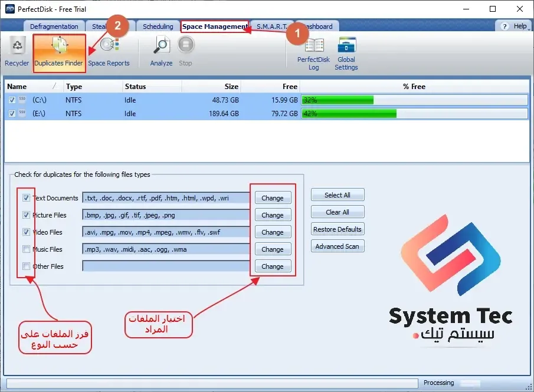
Task: Select the (C:\) drive name
Action: pyautogui.click(x=39, y=100)
